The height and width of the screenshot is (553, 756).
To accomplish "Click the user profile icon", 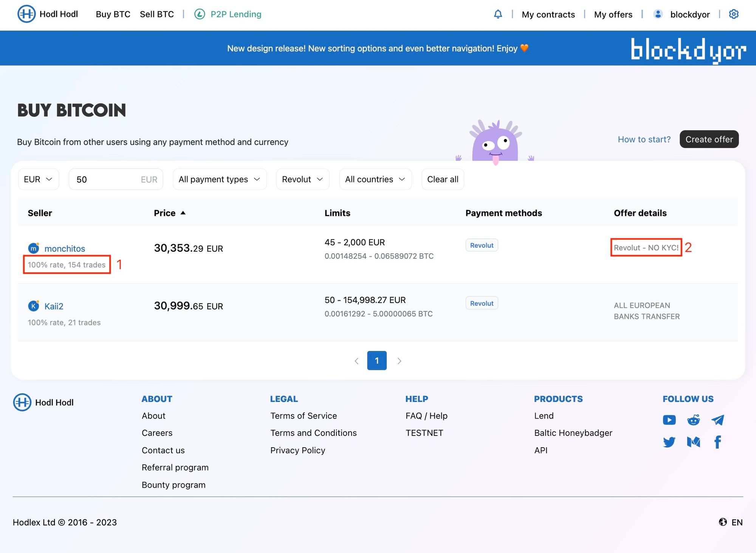I will pos(656,13).
